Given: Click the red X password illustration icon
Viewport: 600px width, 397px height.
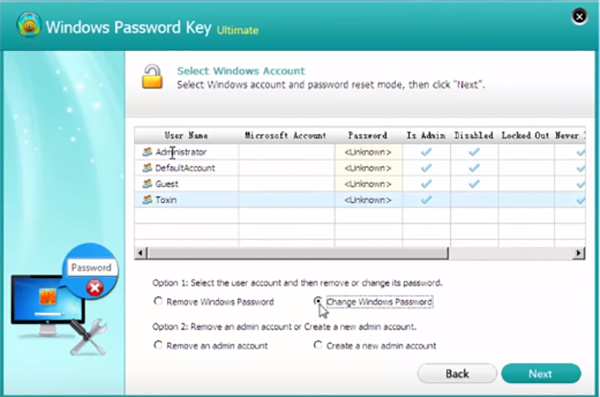Looking at the screenshot, I should click(x=95, y=288).
